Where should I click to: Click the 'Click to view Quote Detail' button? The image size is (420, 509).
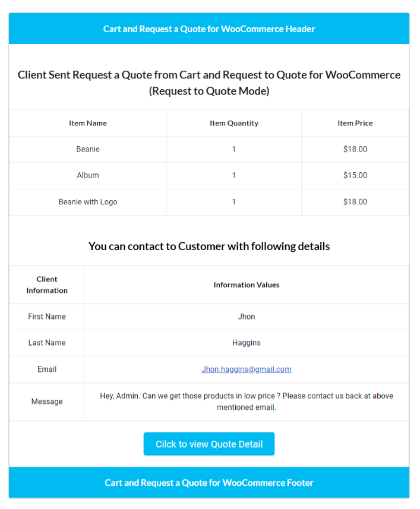coord(209,444)
